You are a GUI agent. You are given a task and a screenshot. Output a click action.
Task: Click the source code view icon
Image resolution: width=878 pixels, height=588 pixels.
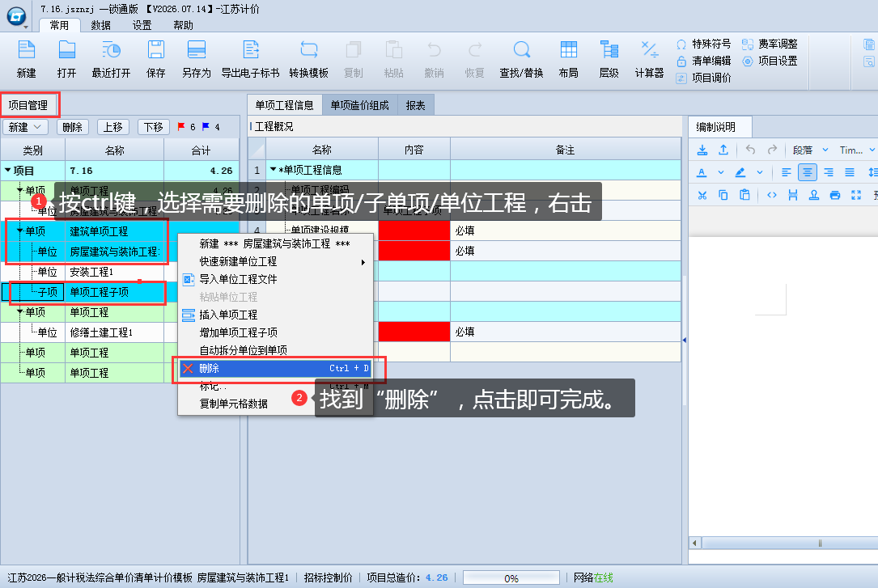[x=772, y=195]
